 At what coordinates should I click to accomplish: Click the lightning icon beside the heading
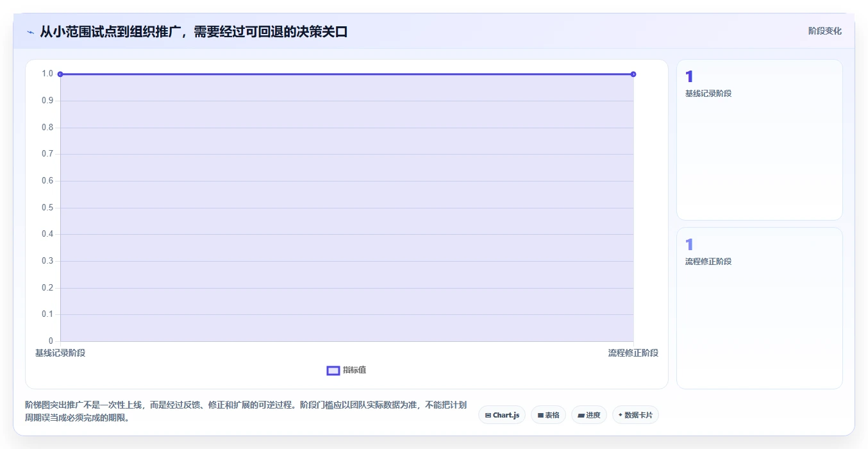coord(30,32)
